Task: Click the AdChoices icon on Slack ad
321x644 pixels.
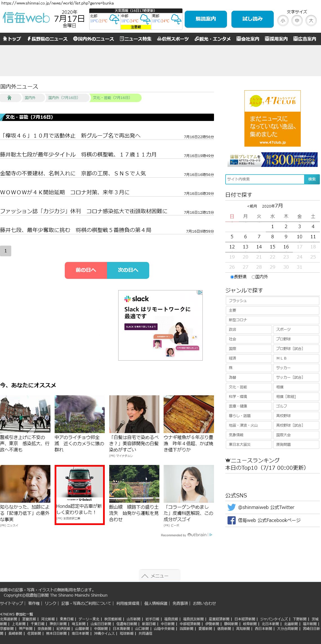Action: 200,292
